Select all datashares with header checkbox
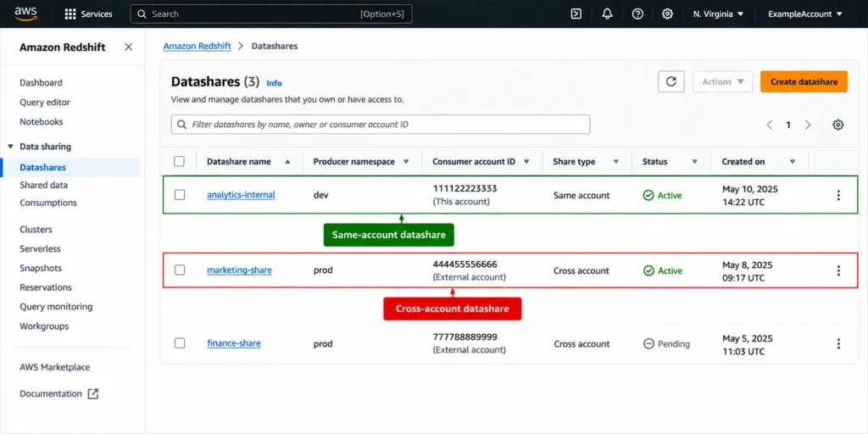This screenshot has height=434, width=868. point(179,161)
